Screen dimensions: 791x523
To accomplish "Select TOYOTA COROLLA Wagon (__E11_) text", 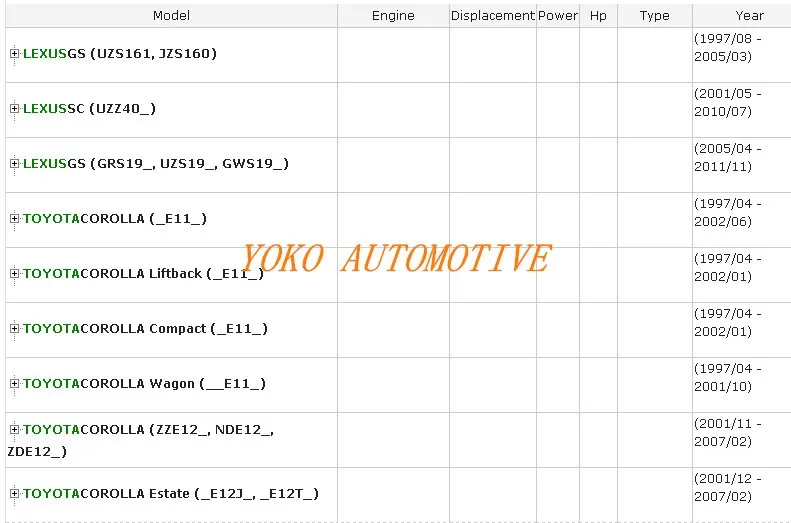I will 144,383.
